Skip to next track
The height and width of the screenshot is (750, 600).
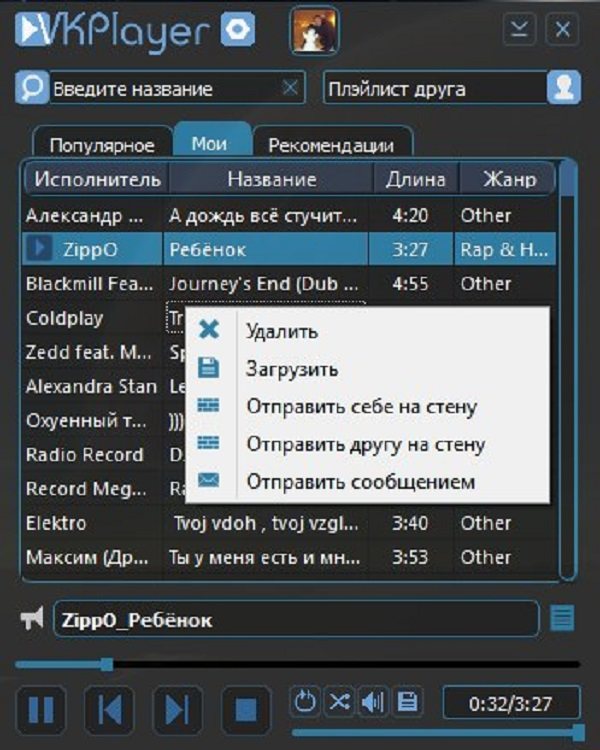(x=177, y=710)
